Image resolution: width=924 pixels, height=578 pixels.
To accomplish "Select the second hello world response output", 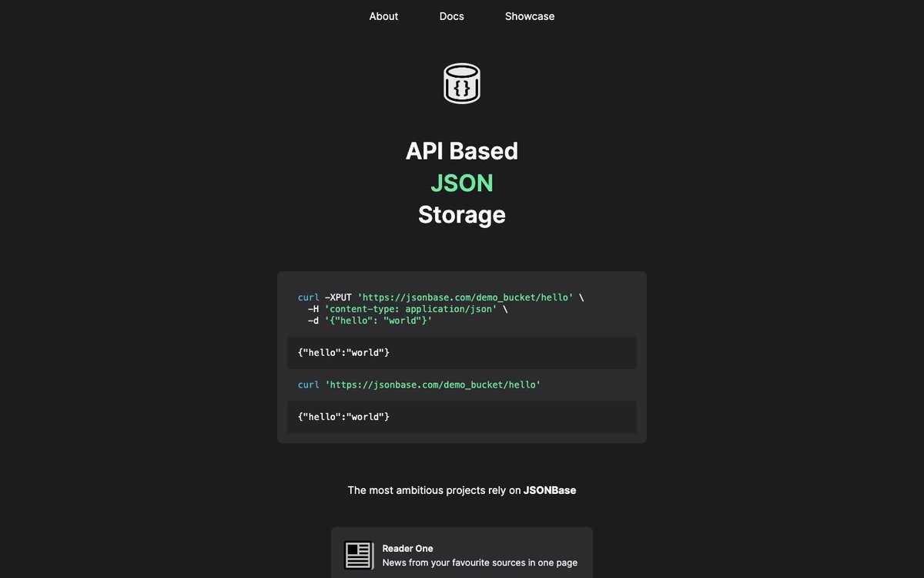I will coord(343,417).
